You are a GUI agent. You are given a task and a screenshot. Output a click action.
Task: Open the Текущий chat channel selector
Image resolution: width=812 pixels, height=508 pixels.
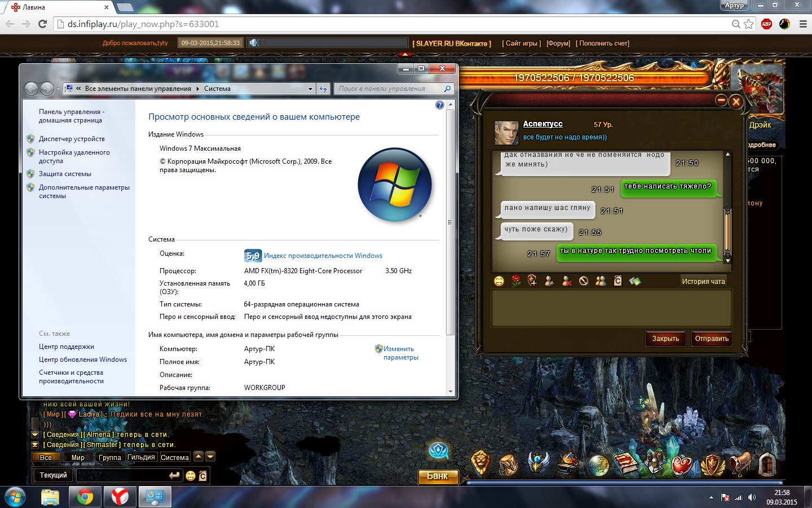(53, 475)
